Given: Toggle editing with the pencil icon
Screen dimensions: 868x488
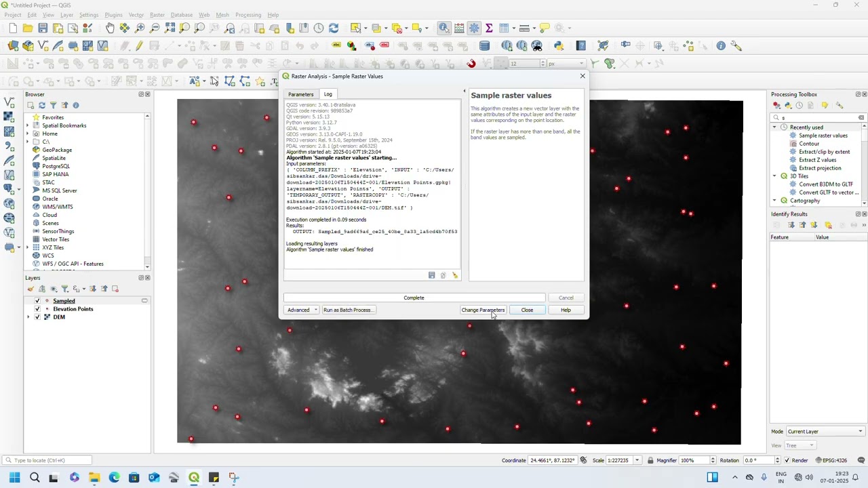Looking at the screenshot, I should click(139, 45).
